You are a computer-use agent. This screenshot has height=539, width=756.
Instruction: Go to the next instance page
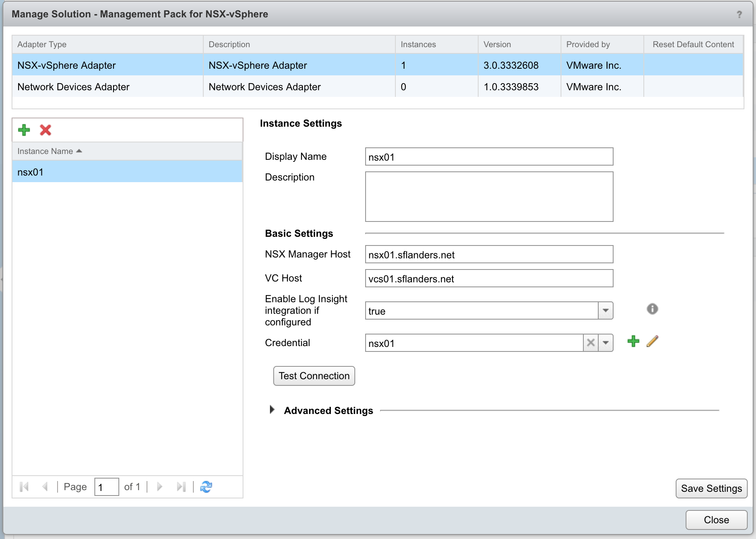click(x=159, y=487)
